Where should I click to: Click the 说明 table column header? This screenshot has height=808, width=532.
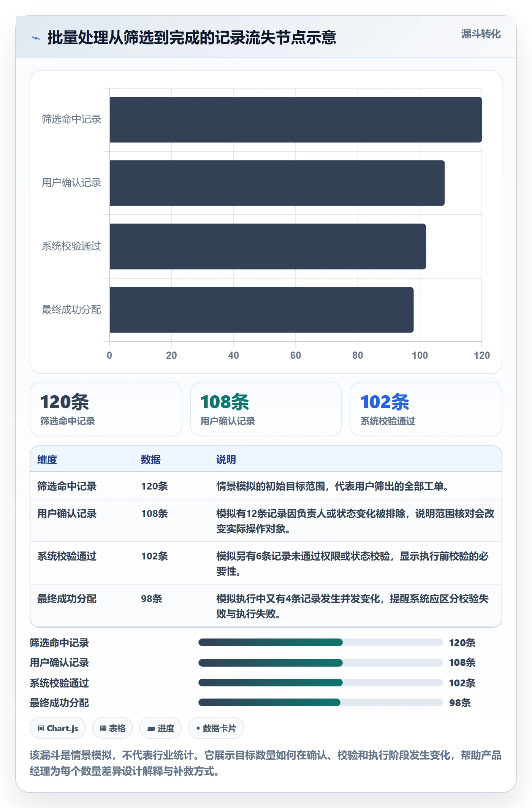pyautogui.click(x=226, y=459)
